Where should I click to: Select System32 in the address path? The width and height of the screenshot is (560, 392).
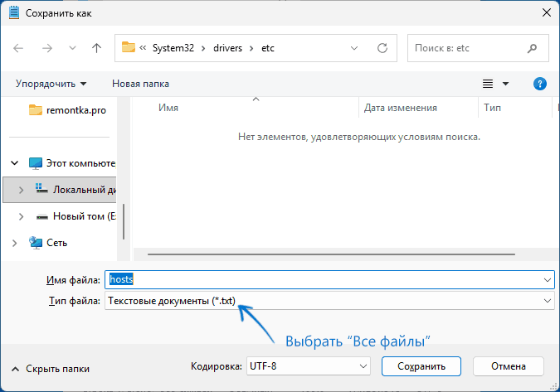tap(173, 48)
